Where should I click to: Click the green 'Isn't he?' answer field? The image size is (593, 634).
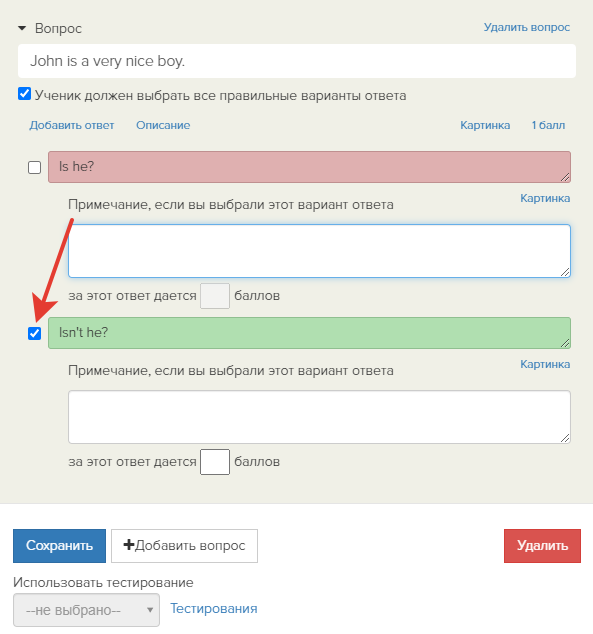point(309,333)
